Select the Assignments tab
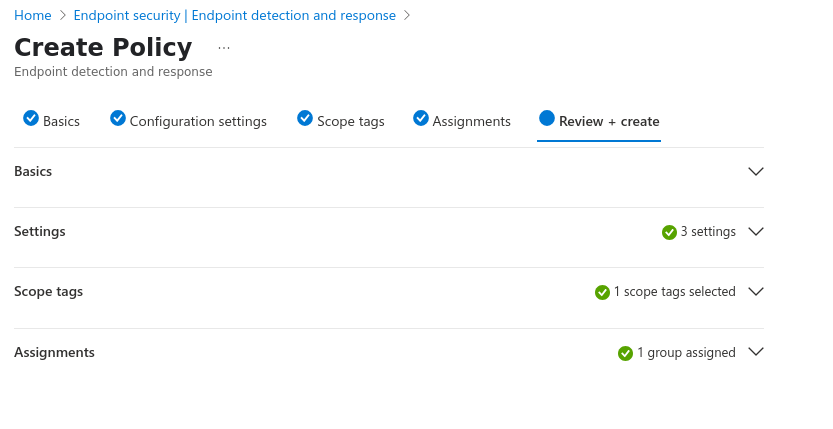The image size is (833, 429). [471, 121]
